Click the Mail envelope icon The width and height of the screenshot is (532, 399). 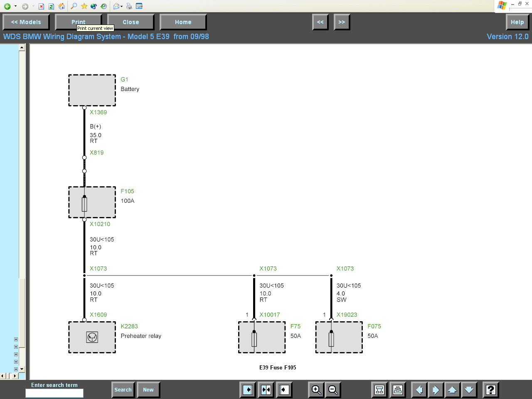coord(116,6)
